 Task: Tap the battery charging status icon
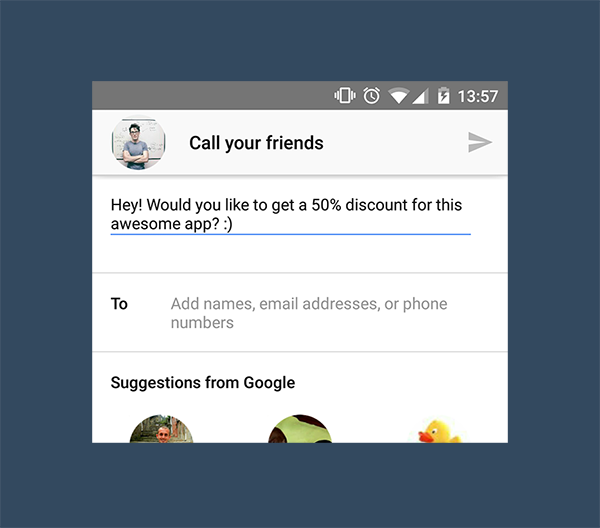pos(443,96)
